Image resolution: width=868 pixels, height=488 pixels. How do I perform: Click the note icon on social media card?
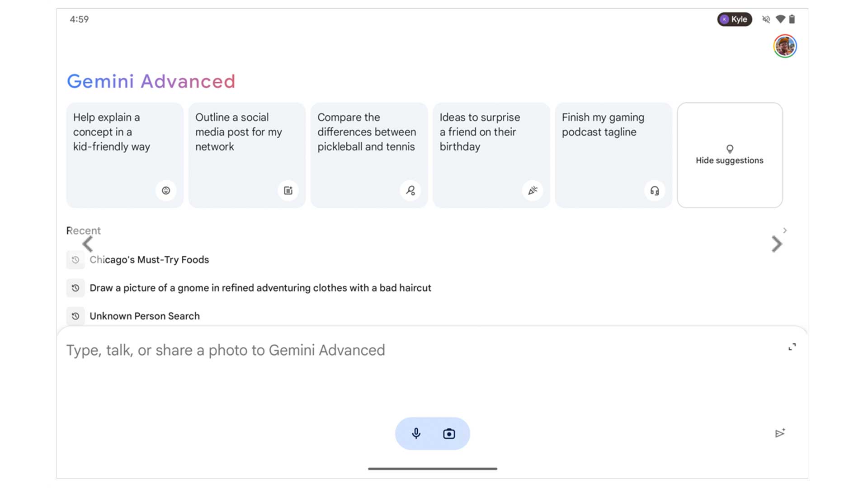pyautogui.click(x=288, y=191)
